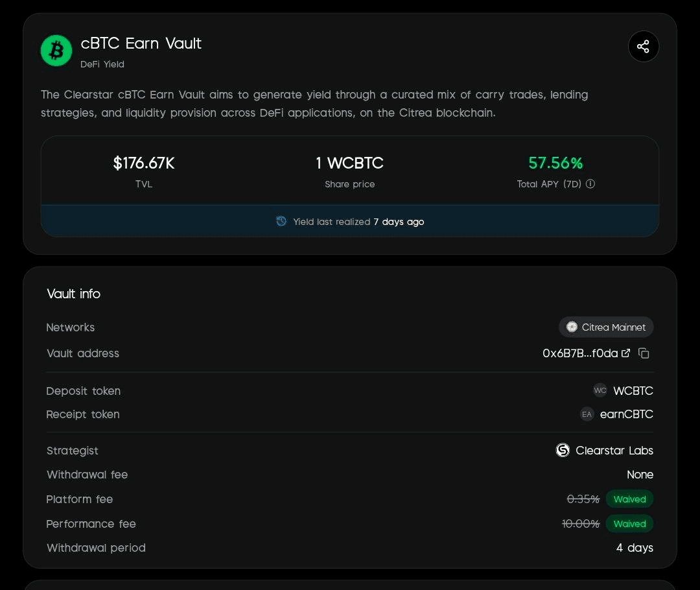The image size is (700, 590).
Task: Click the Yield last realized 7 days ago text
Action: 358,222
